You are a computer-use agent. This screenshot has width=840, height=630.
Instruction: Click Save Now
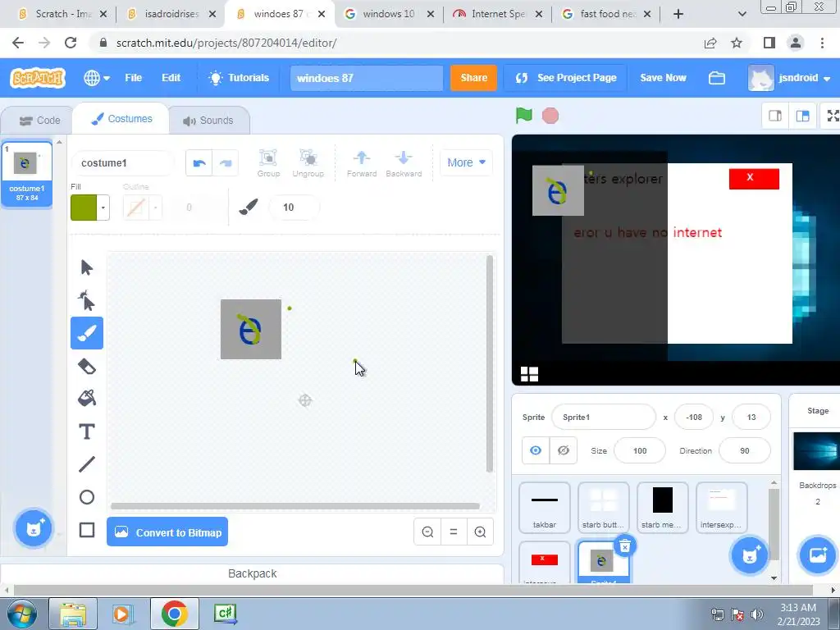click(663, 78)
